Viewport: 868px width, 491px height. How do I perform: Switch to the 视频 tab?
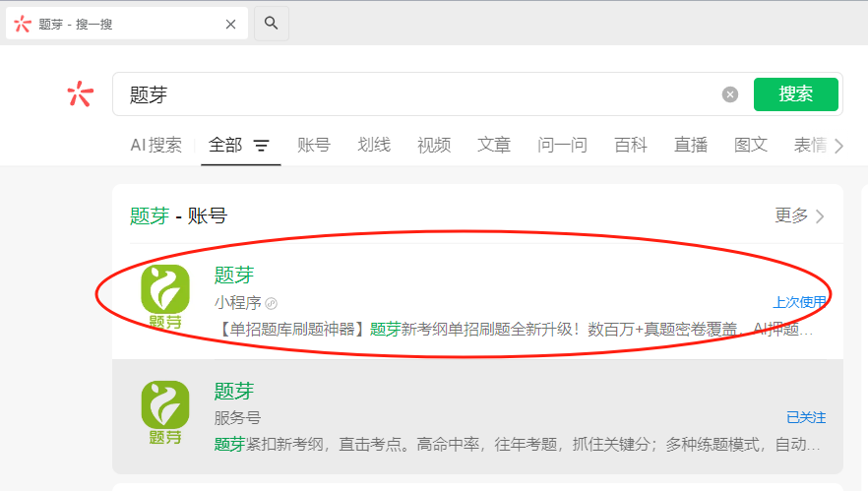click(434, 145)
